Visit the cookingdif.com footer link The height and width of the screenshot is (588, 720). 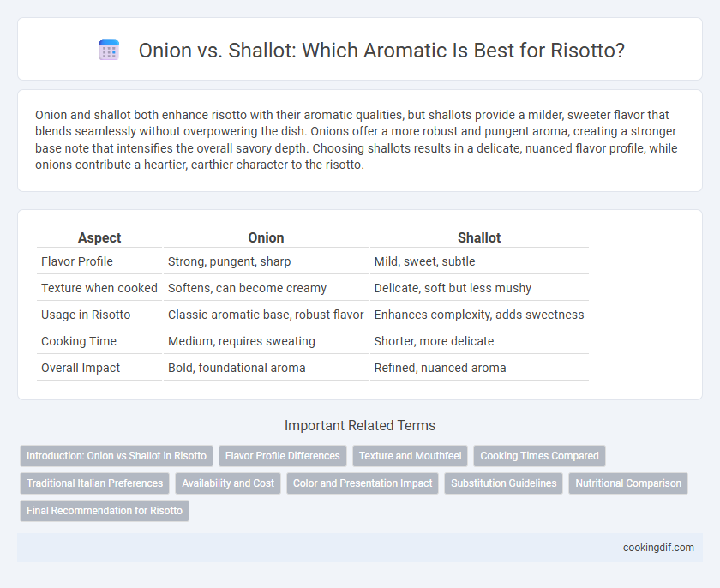pos(658,548)
